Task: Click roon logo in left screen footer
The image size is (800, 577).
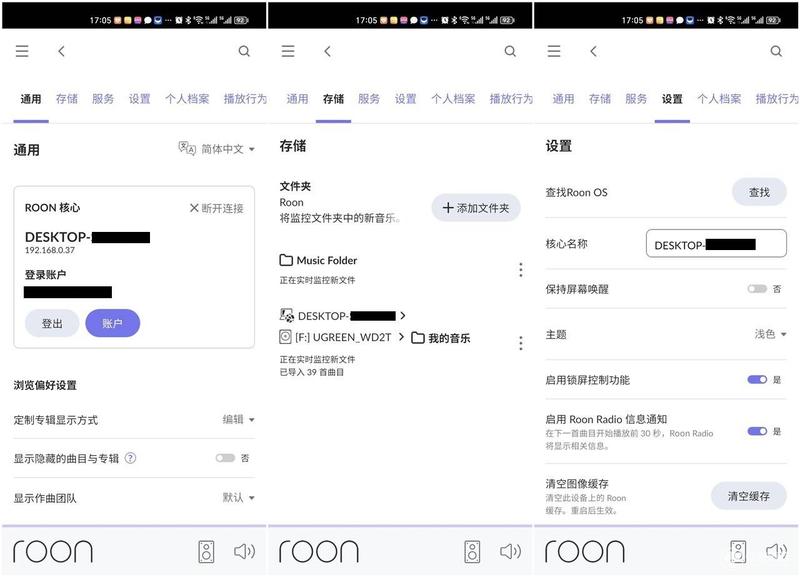Action: click(x=53, y=551)
